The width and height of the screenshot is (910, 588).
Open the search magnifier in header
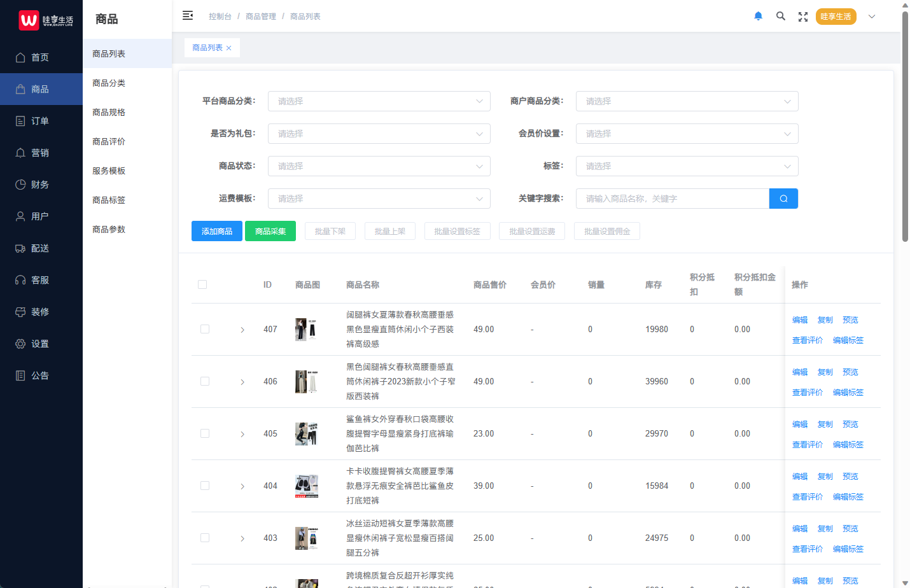tap(780, 17)
